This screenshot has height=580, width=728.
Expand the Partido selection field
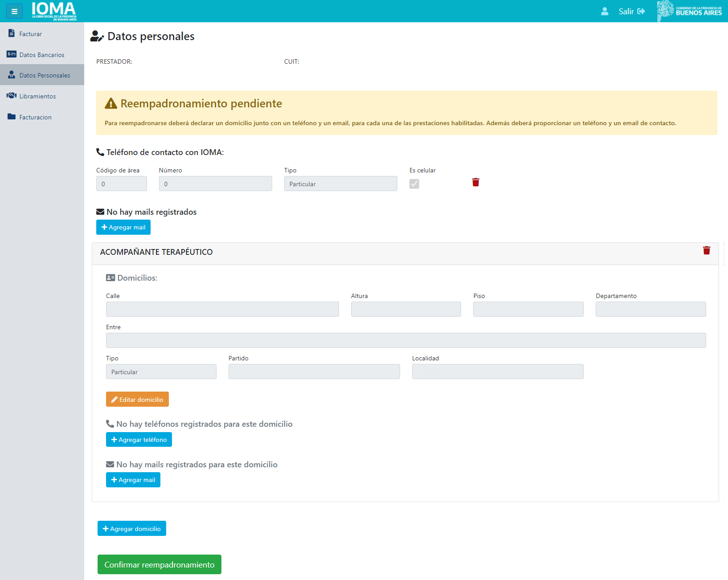314,372
